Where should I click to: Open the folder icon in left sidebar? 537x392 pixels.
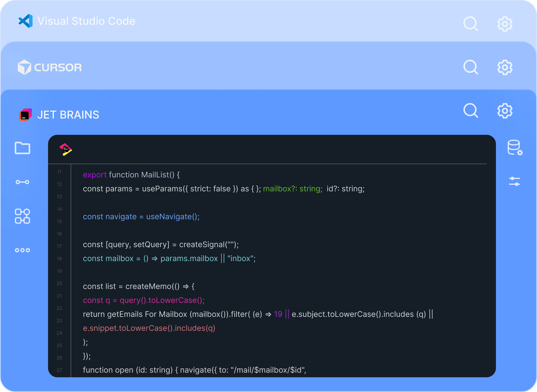click(22, 148)
